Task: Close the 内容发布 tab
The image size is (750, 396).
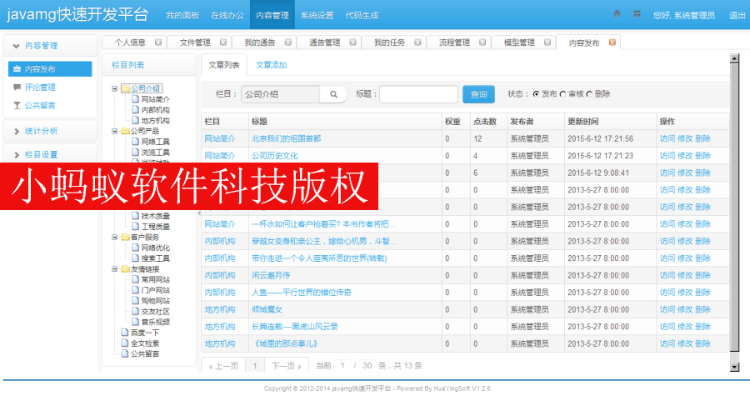Action: click(x=612, y=43)
